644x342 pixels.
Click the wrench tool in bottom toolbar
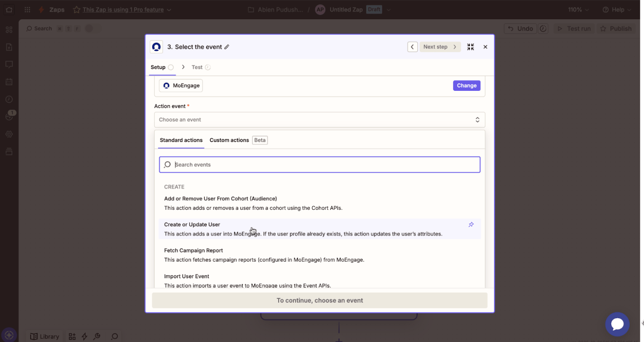[x=97, y=336]
